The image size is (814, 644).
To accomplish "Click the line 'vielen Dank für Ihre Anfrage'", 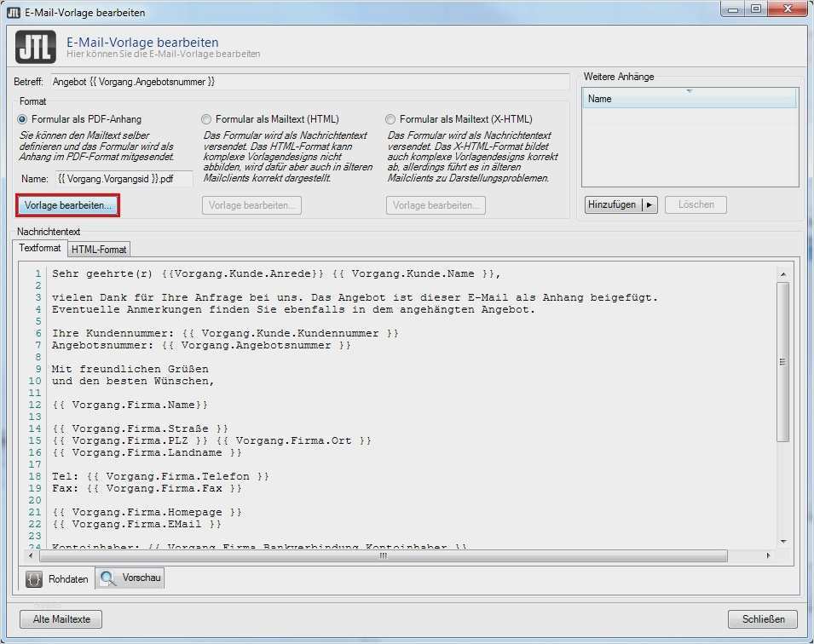I will (355, 298).
